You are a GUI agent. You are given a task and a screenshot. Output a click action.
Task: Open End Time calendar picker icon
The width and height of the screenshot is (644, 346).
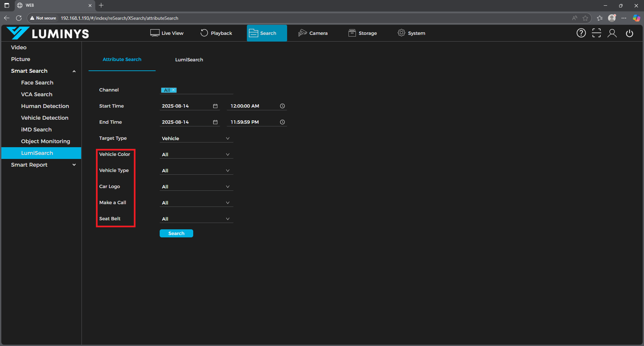coord(215,122)
